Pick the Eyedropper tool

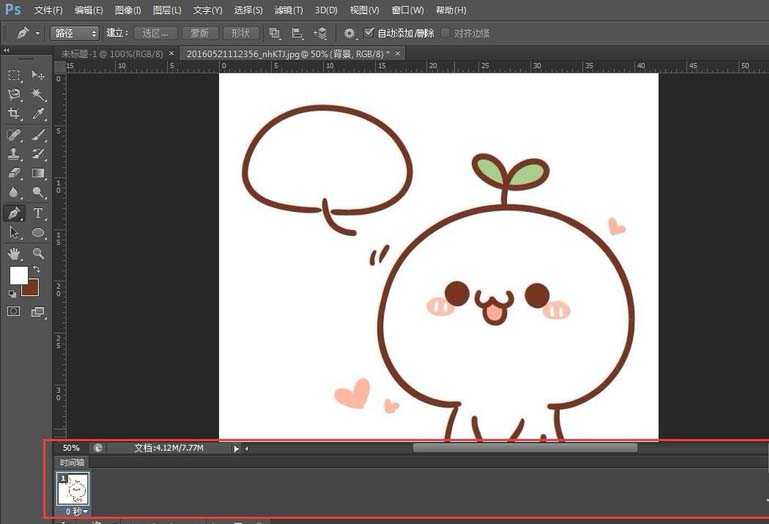coord(39,114)
